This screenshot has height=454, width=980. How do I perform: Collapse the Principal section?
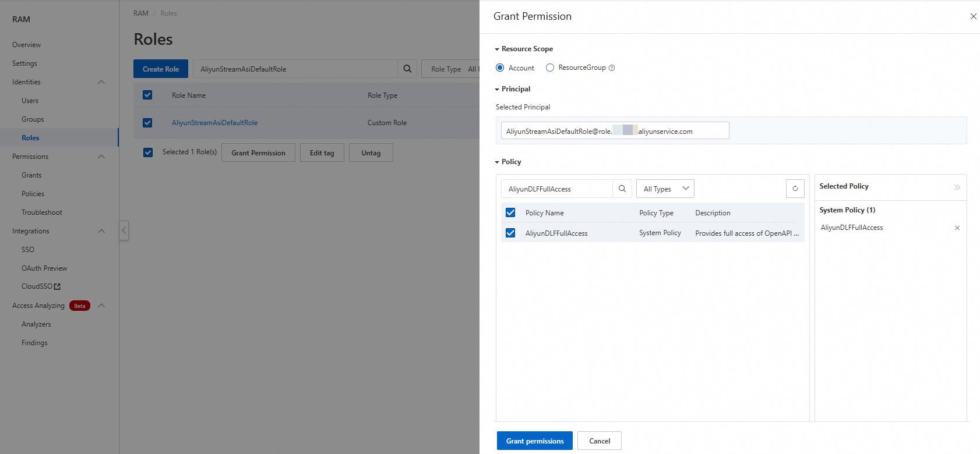tap(497, 90)
